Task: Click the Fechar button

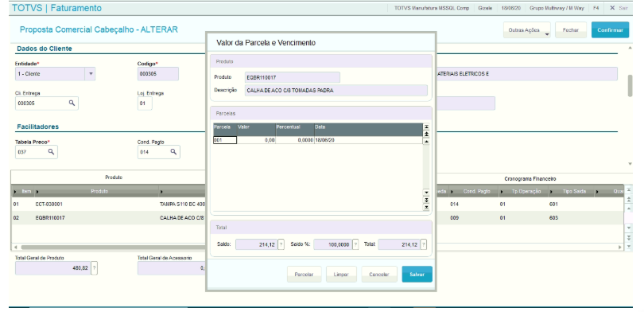Action: coord(571,30)
